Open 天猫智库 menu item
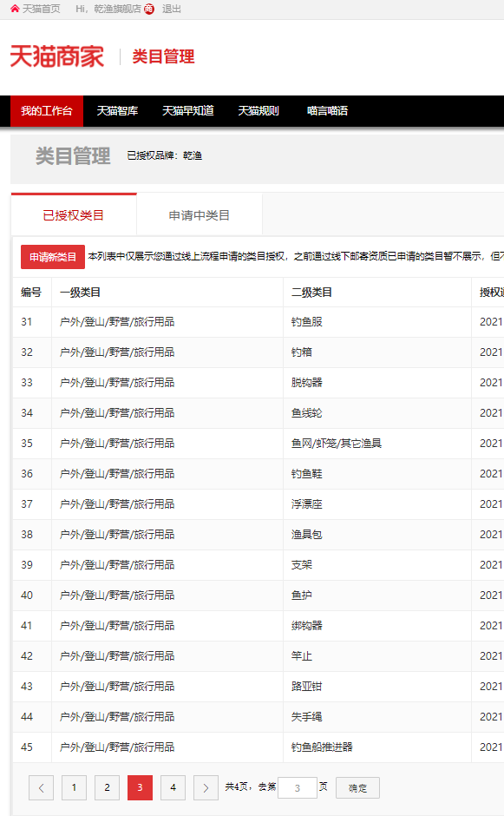The image size is (504, 816). [x=118, y=111]
